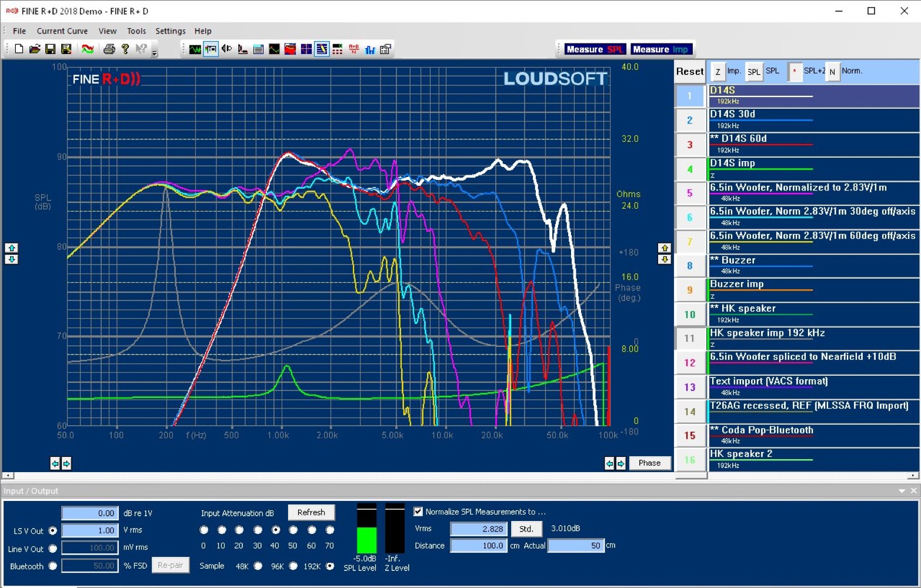Click the blue bar chart toolbar icon
Image resolution: width=921 pixels, height=588 pixels.
tap(370, 49)
